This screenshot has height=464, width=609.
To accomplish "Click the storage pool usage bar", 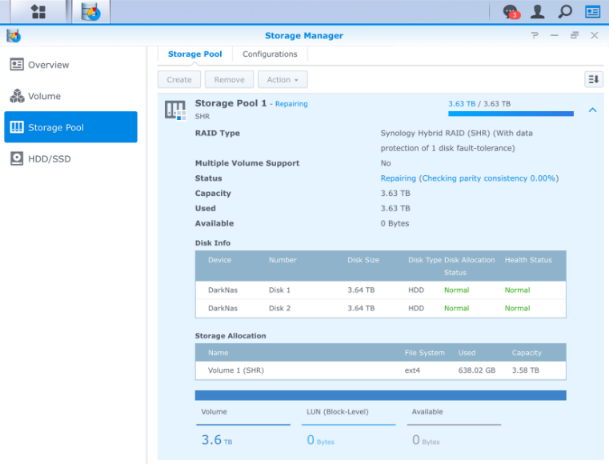I will 510,114.
